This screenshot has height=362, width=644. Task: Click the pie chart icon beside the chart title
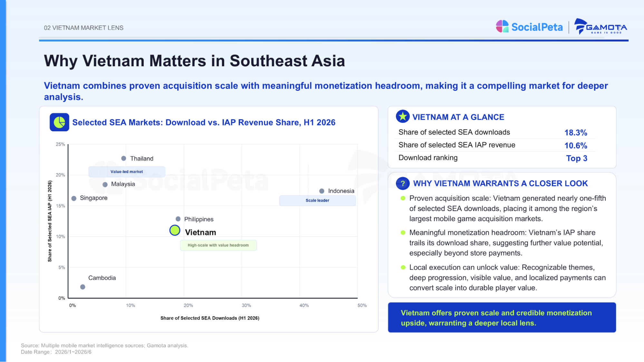(59, 122)
